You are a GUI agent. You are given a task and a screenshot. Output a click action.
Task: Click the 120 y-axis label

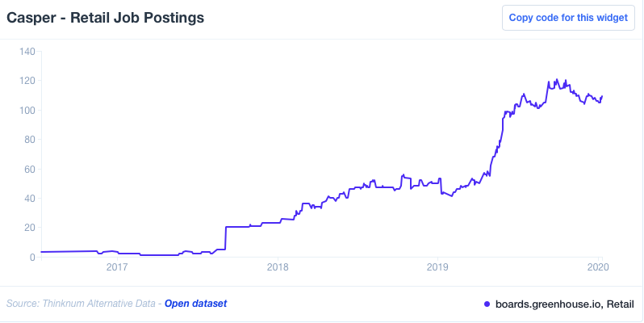(x=27, y=81)
